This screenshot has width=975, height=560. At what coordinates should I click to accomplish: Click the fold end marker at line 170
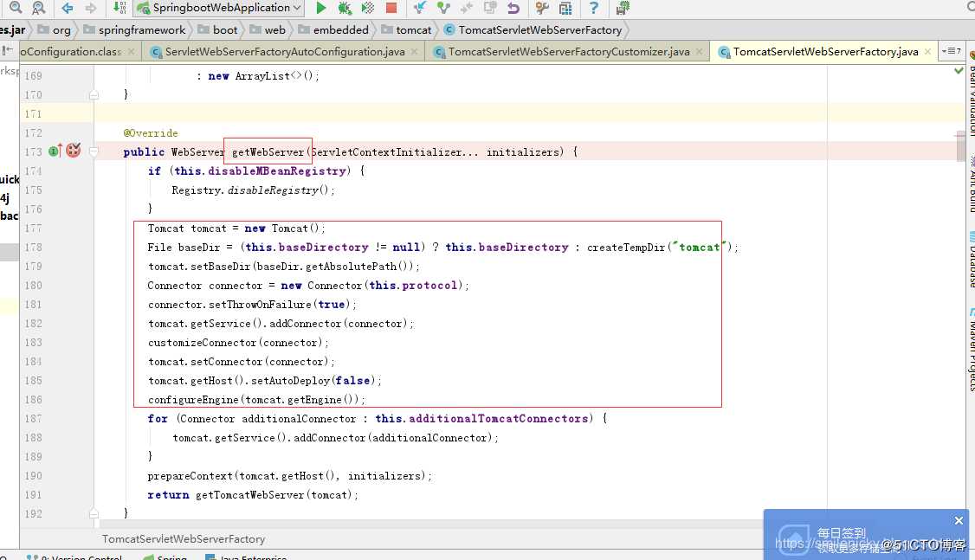pos(94,94)
